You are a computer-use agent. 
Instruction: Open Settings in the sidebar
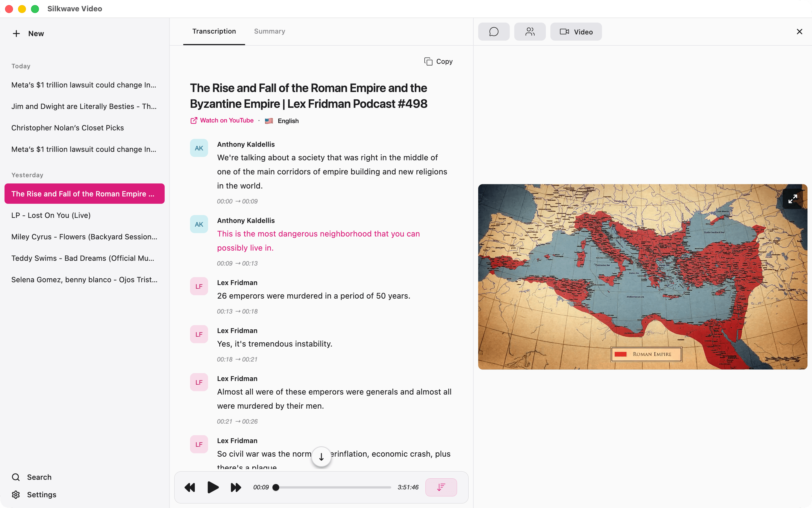click(x=34, y=494)
